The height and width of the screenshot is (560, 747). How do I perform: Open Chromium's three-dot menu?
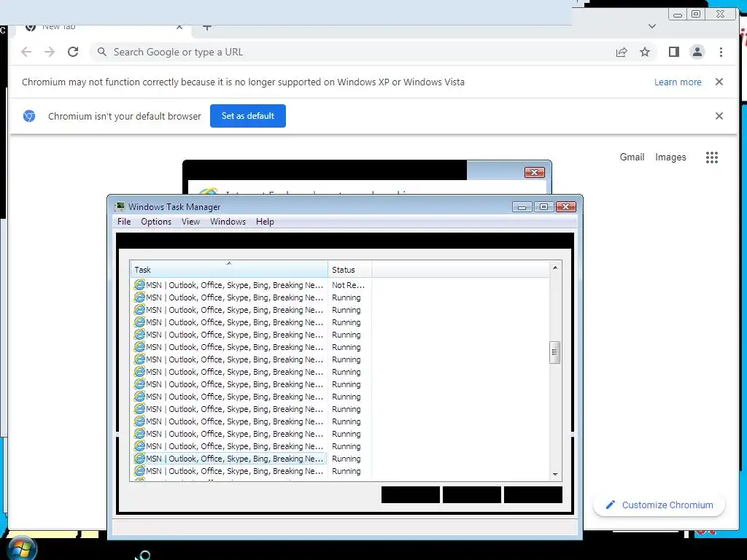point(721,52)
